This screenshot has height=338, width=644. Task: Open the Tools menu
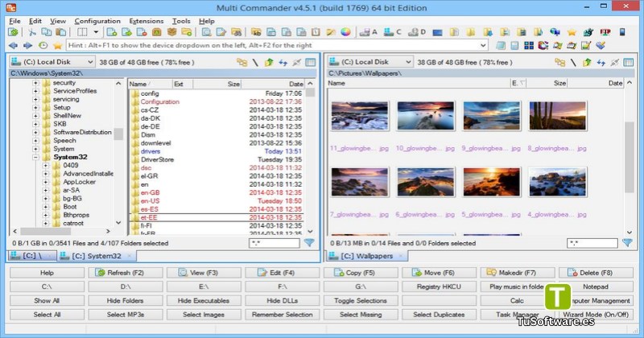tap(181, 21)
